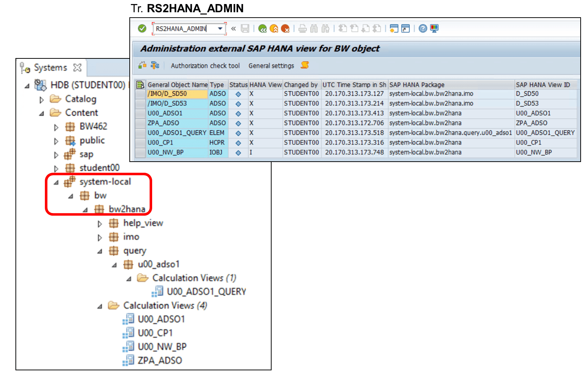Click the orange Exit icon
The width and height of the screenshot is (588, 374).
(x=274, y=28)
